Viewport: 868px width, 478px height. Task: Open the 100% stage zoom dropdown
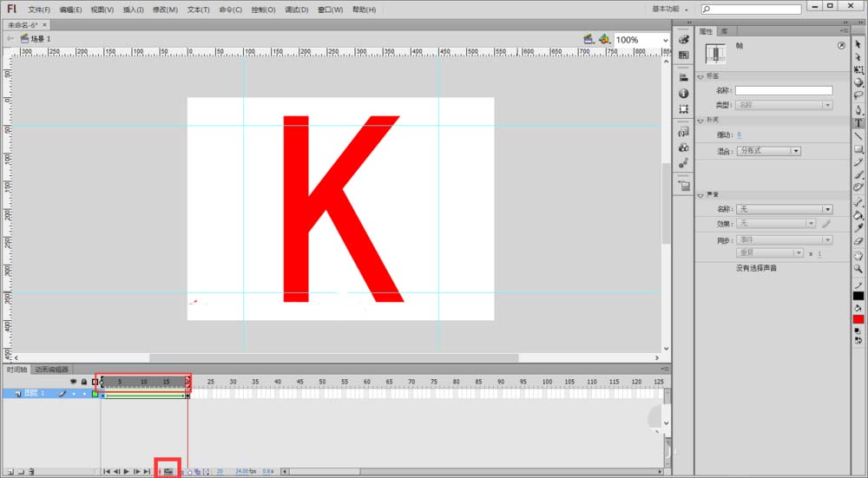coord(665,40)
